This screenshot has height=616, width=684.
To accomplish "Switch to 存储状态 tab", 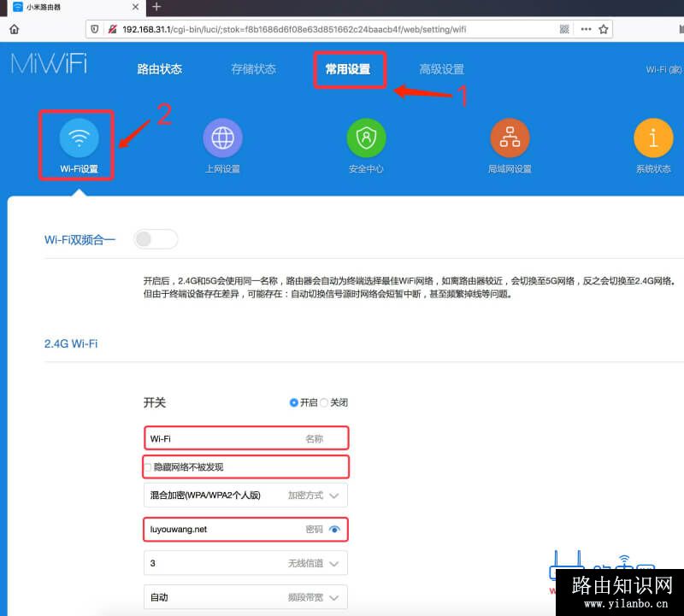I will (x=253, y=69).
